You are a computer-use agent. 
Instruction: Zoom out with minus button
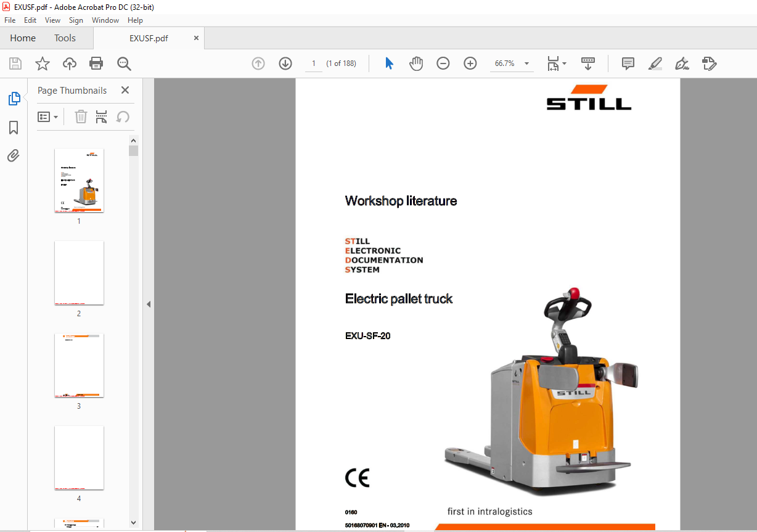pos(443,63)
